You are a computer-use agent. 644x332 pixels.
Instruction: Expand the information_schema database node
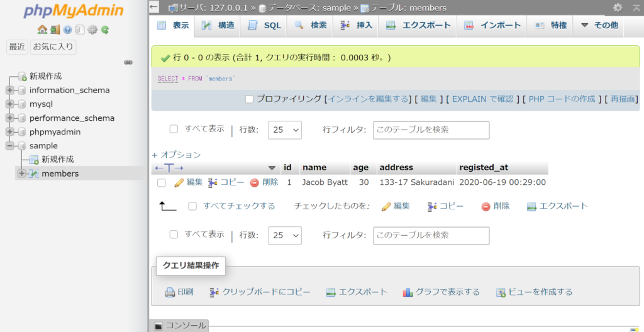[10, 91]
